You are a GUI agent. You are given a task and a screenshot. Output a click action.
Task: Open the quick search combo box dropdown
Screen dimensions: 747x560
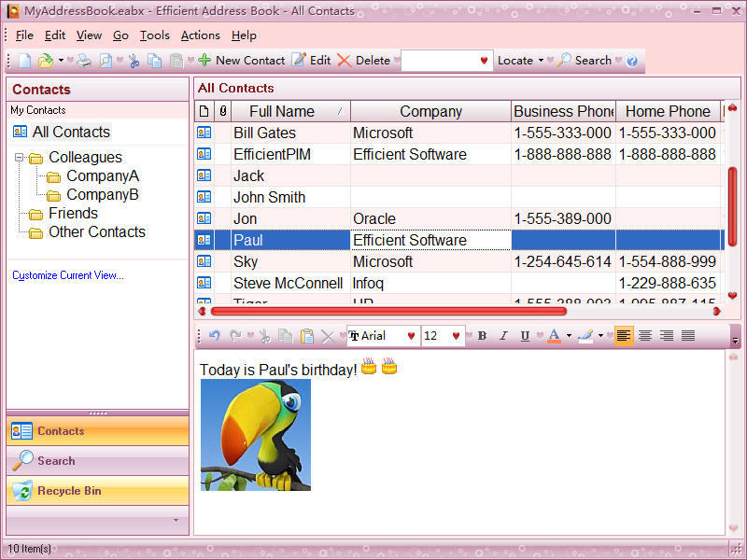[484, 61]
